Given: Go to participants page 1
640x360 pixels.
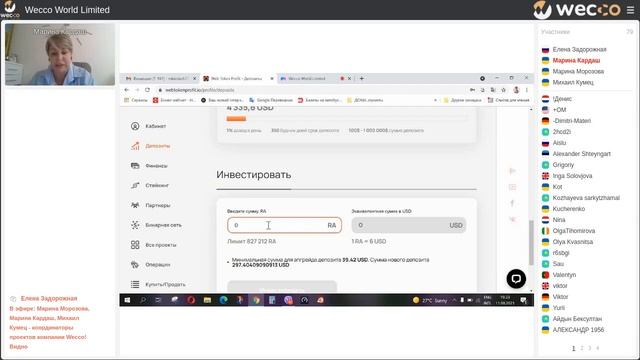Looking at the screenshot, I should [573, 348].
